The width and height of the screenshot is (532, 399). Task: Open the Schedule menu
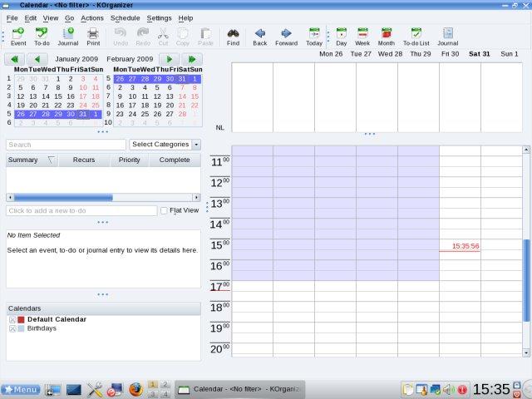pos(125,17)
